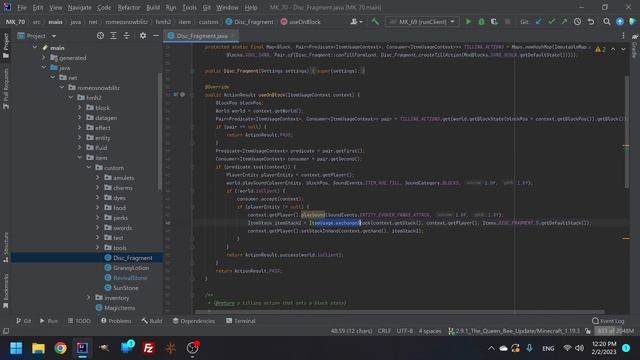
Task: Open the MK_69 [runClient] configuration dropdown
Action: (x=422, y=22)
